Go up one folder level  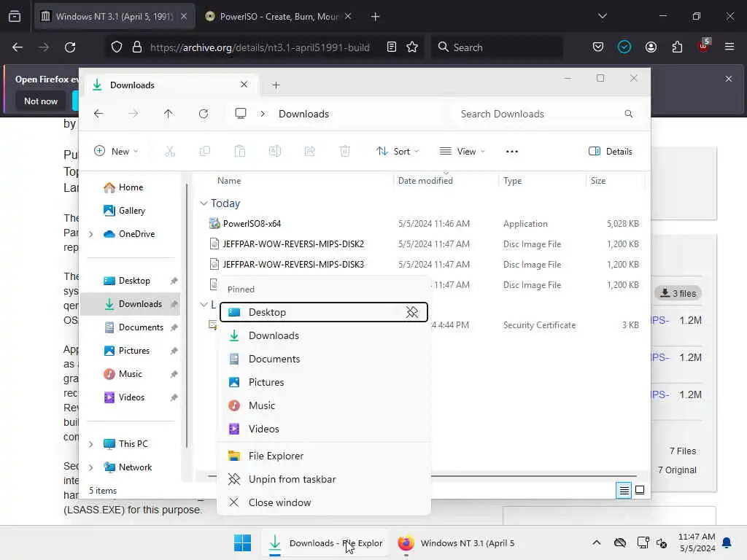(x=169, y=114)
